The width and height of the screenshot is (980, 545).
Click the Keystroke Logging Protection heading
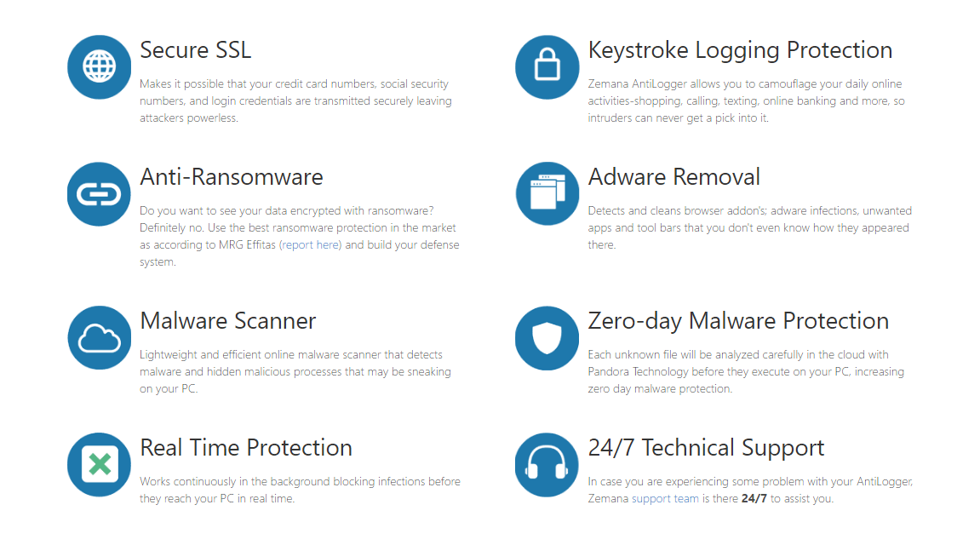(x=740, y=50)
